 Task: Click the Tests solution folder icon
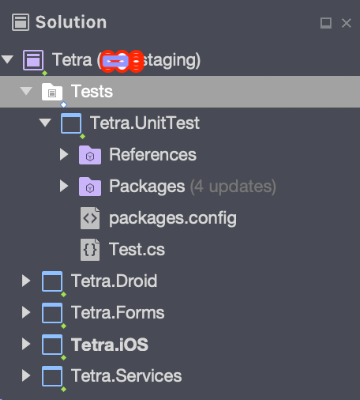[x=52, y=92]
